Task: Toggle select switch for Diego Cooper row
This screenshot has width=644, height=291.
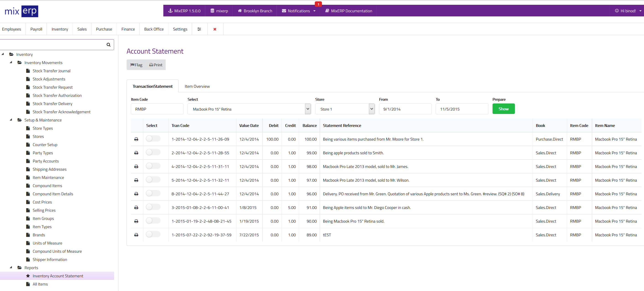Action: [153, 207]
